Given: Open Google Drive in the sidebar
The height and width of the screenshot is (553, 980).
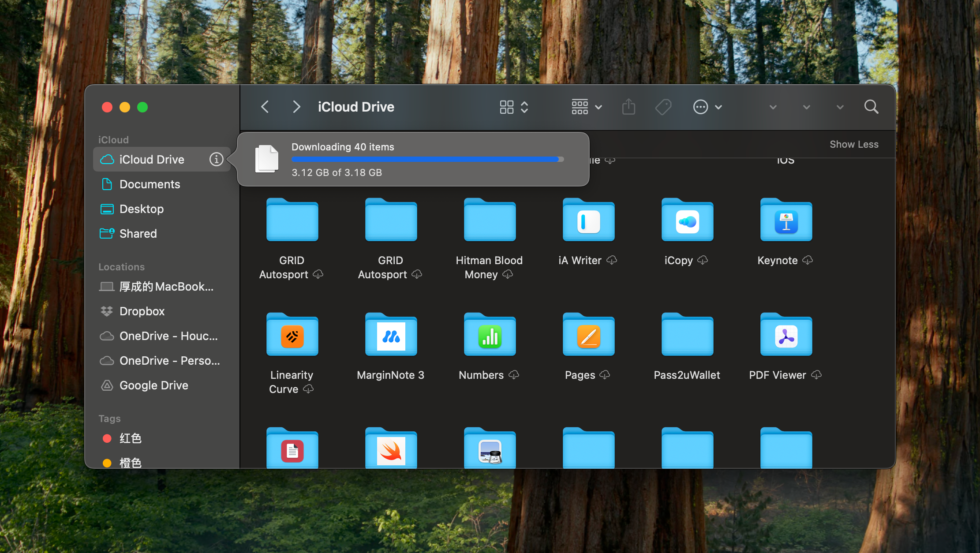Looking at the screenshot, I should [x=153, y=385].
